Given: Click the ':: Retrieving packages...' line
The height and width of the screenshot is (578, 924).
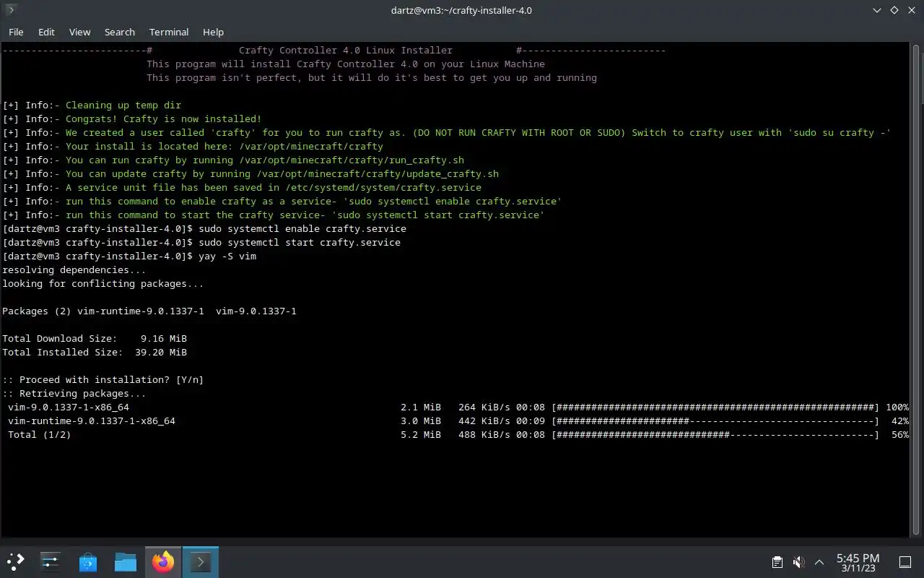Looking at the screenshot, I should click(x=74, y=393).
